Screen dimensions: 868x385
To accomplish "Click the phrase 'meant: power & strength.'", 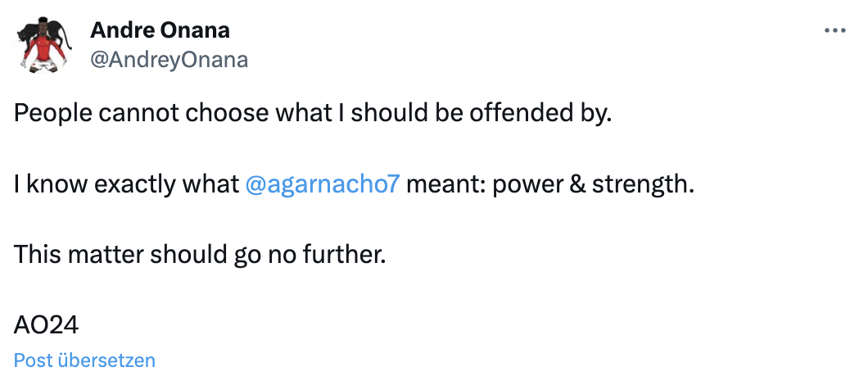I will 549,183.
